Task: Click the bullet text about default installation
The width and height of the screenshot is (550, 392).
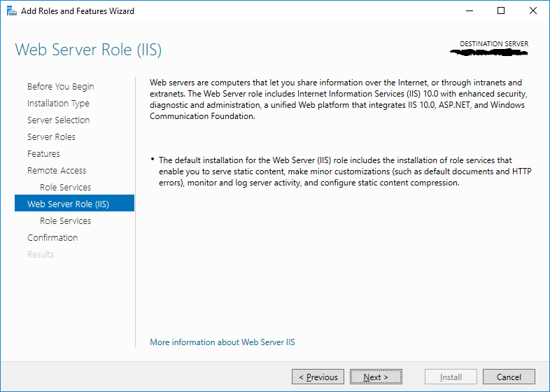Action: point(345,171)
